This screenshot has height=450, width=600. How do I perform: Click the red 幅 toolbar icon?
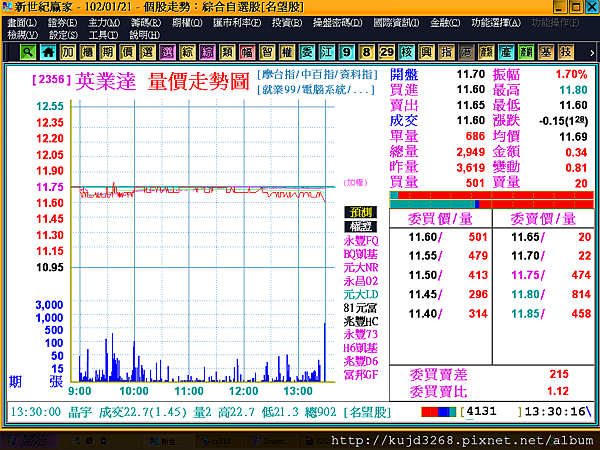[247, 52]
